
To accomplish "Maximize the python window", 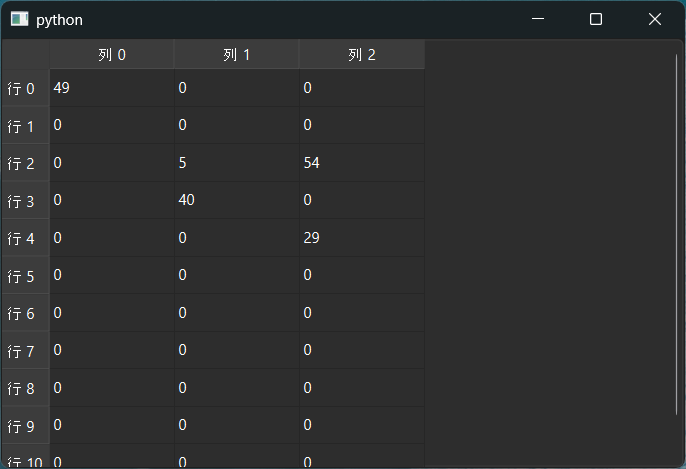I will coord(596,19).
